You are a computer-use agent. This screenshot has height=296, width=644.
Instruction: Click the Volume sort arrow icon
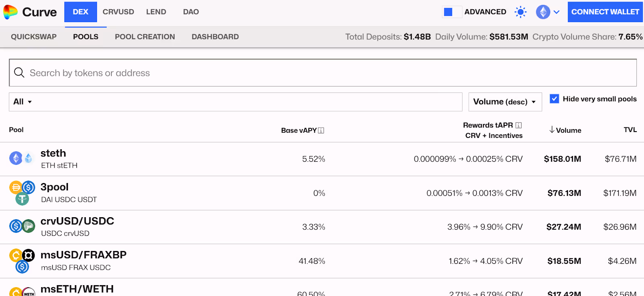[552, 129]
